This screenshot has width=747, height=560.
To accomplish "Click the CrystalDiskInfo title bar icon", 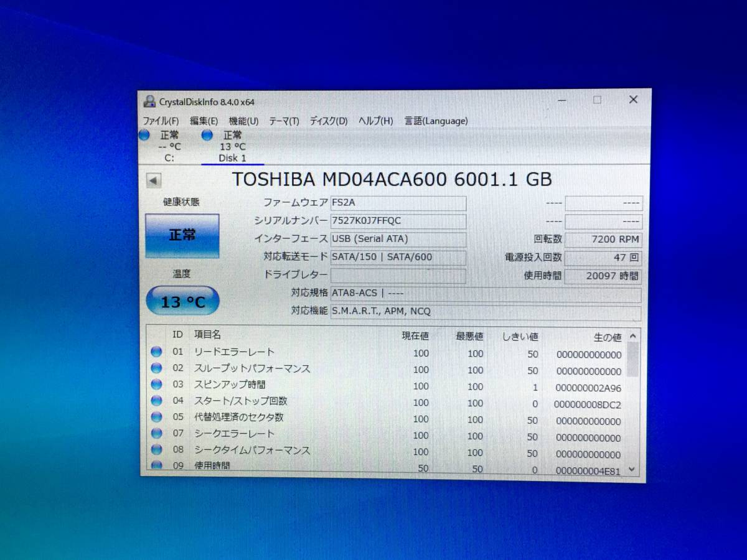I will click(x=149, y=101).
